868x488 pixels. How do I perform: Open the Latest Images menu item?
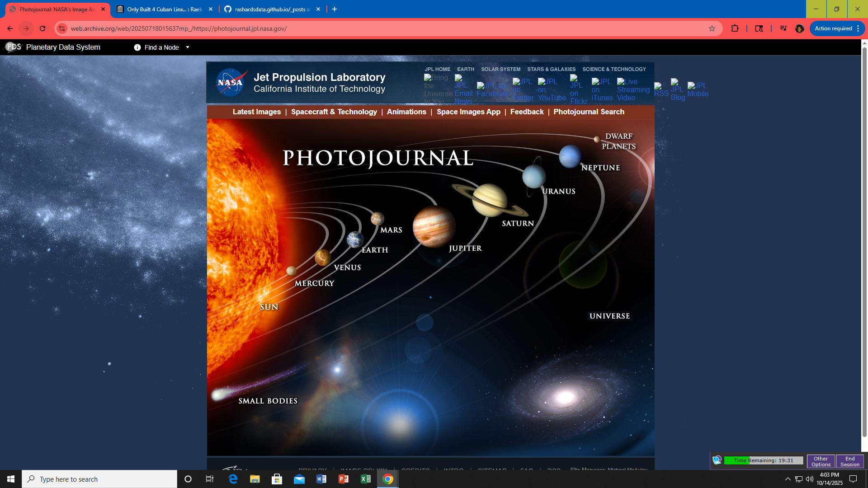(256, 112)
